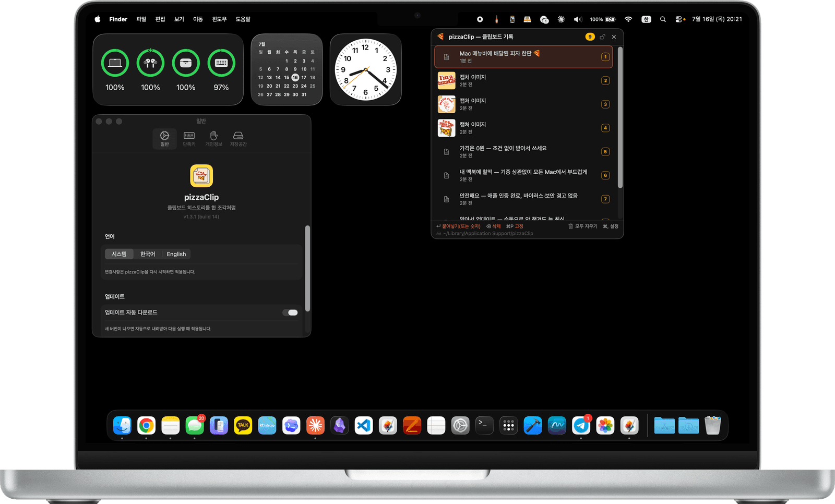Toggle the 업데이트 자동 다운로드 switch
Screen dimensions: 835x504
[290, 313]
